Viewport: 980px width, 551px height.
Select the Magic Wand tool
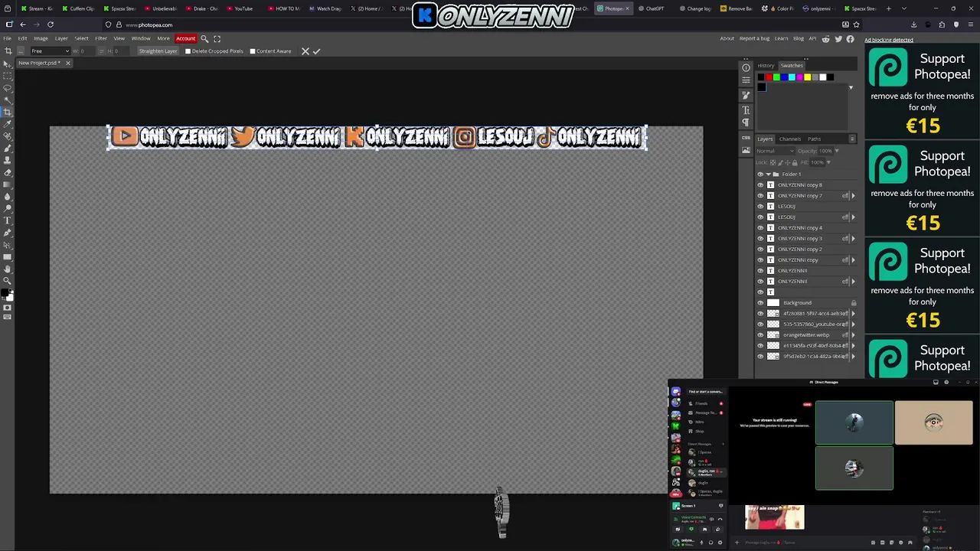(x=8, y=99)
